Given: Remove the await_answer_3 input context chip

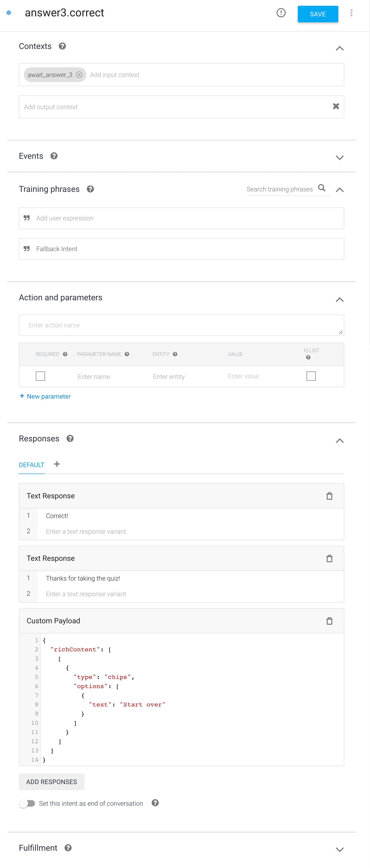Looking at the screenshot, I should tap(79, 75).
